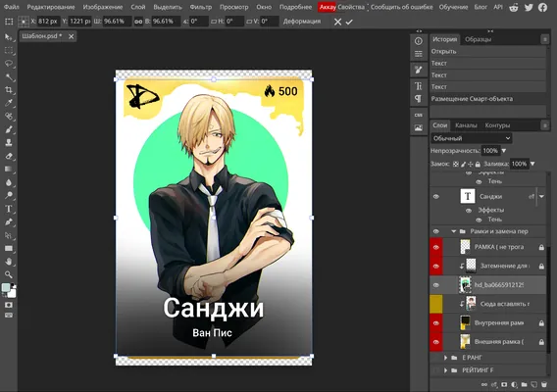
Task: Expand the E РАНГ folder
Action: (445, 358)
